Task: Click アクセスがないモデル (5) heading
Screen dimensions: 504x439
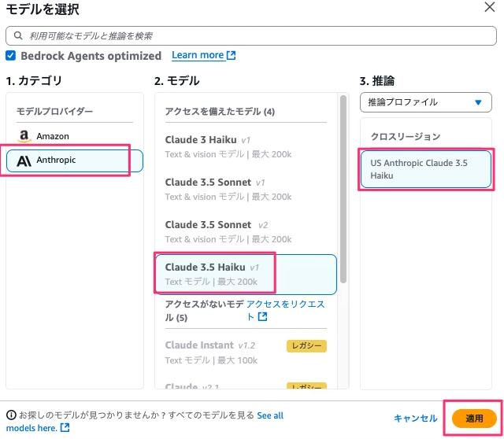Action: (205, 311)
